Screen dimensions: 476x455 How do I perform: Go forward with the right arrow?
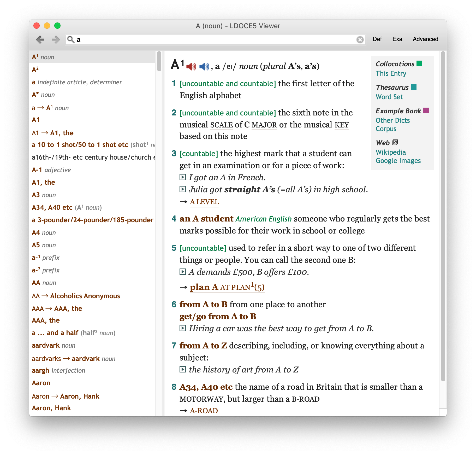(x=56, y=40)
